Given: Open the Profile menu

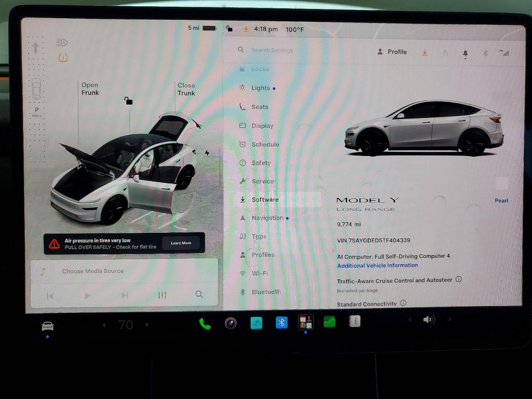Looking at the screenshot, I should [x=392, y=52].
